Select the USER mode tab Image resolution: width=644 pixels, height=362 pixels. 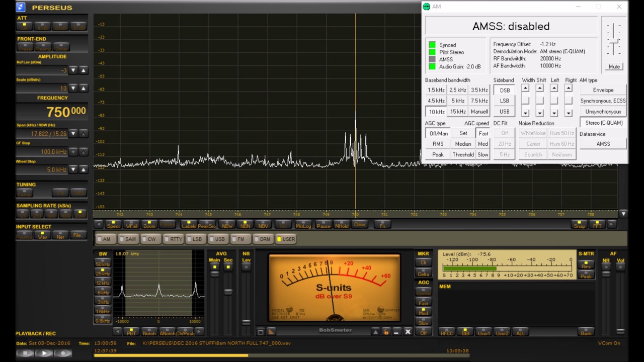coord(286,239)
